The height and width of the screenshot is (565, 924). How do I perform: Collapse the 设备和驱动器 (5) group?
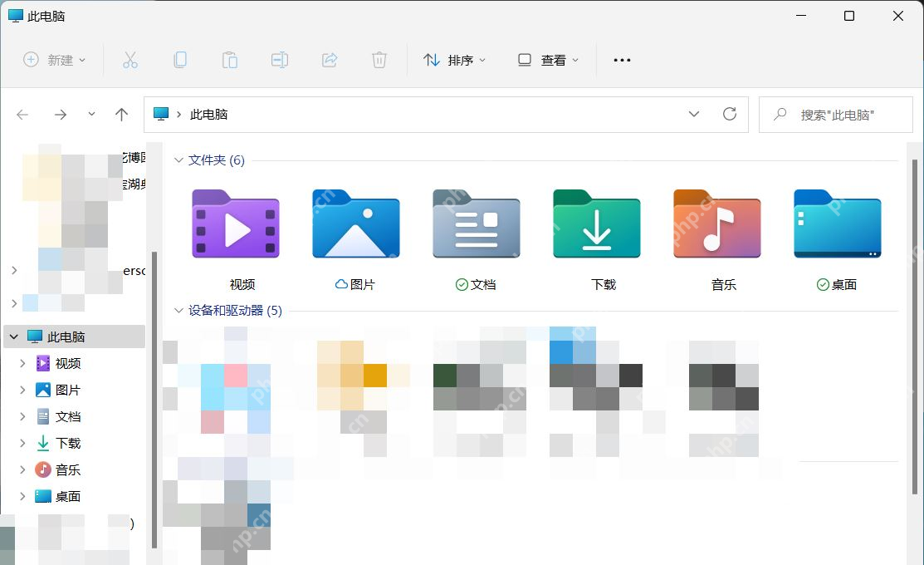pos(178,310)
